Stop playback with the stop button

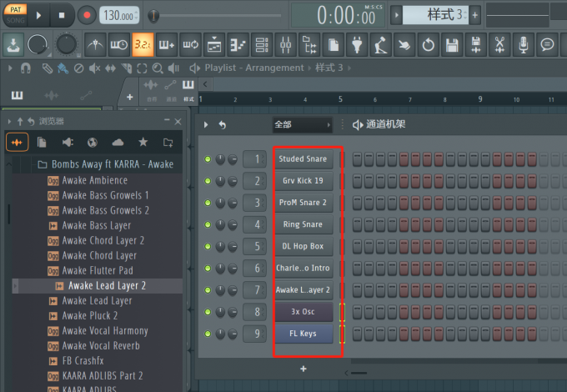62,15
